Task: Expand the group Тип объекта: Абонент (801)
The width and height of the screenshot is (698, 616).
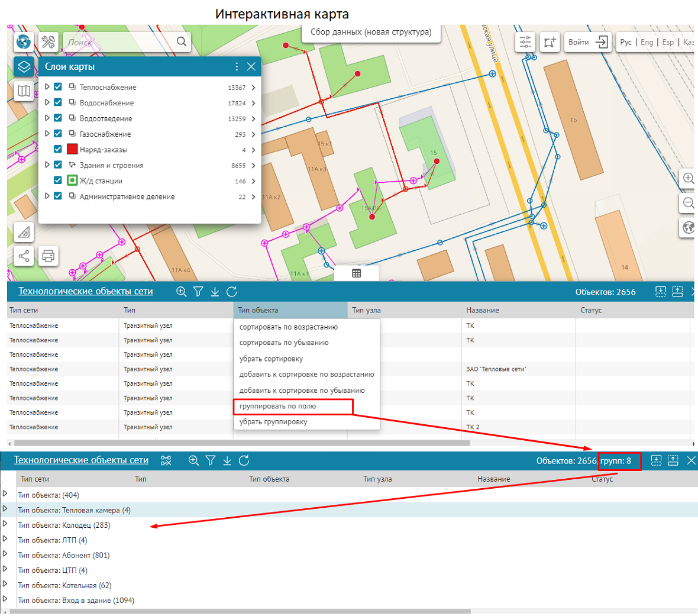Action: pos(5,554)
